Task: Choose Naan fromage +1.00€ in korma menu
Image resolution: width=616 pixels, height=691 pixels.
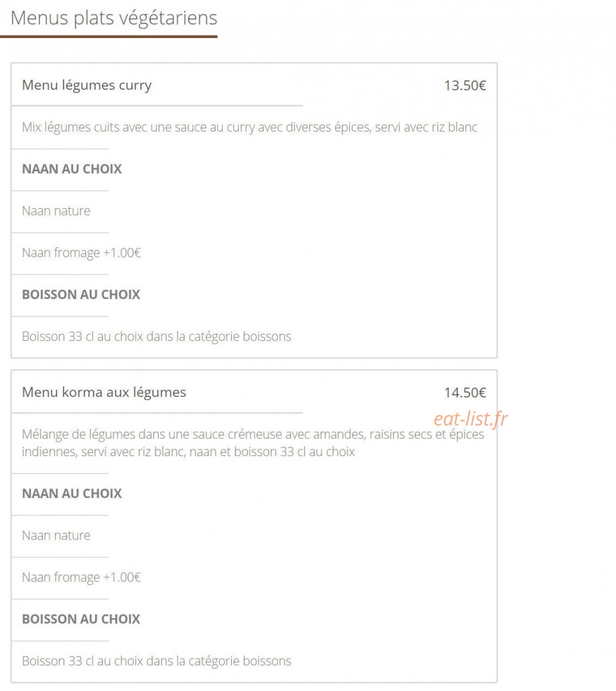Action: [x=81, y=578]
